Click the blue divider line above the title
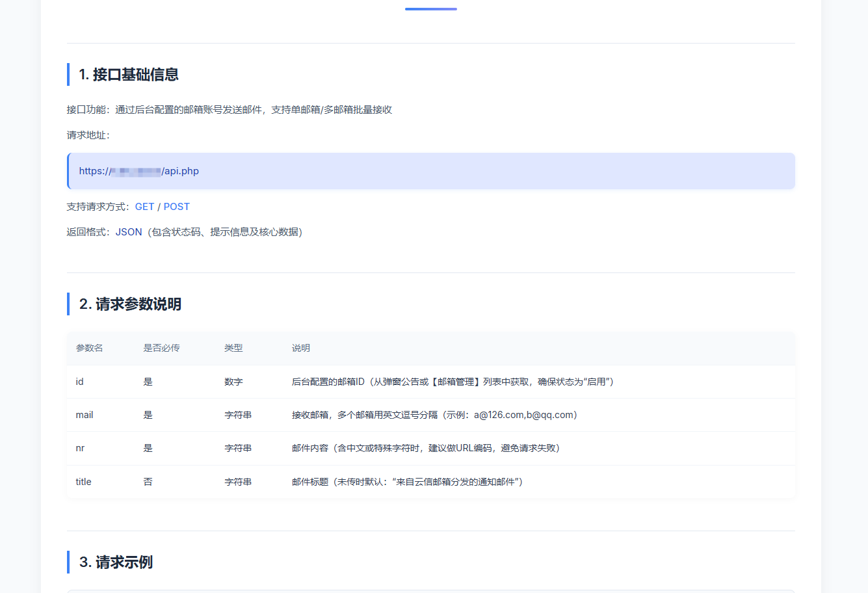Viewport: 868px width, 593px height. (430, 8)
